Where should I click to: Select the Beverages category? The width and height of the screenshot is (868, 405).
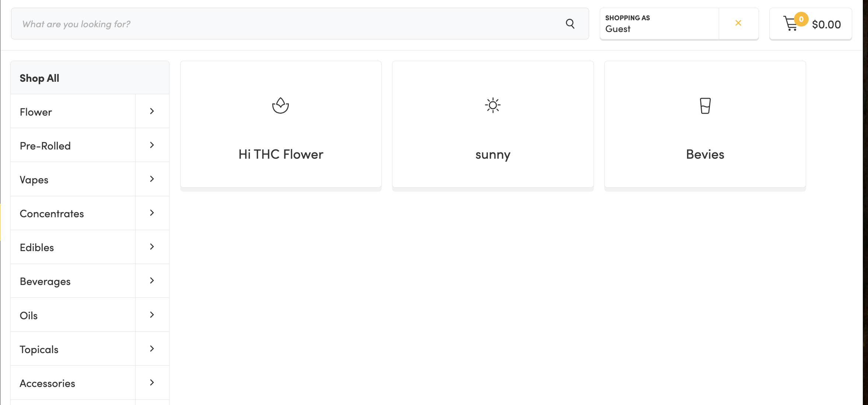coord(45,281)
